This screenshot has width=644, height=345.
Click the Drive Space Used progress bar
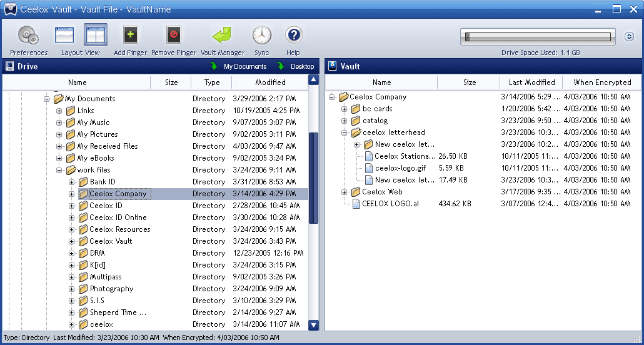point(538,37)
